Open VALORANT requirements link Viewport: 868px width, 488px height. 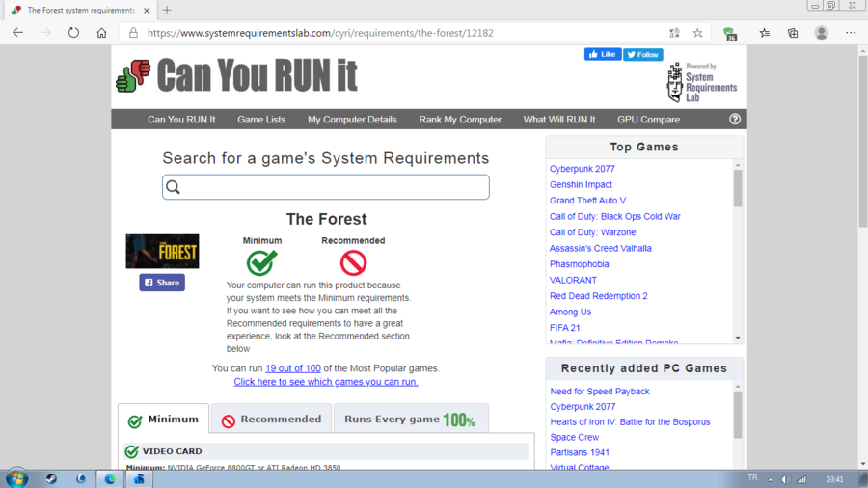[573, 280]
